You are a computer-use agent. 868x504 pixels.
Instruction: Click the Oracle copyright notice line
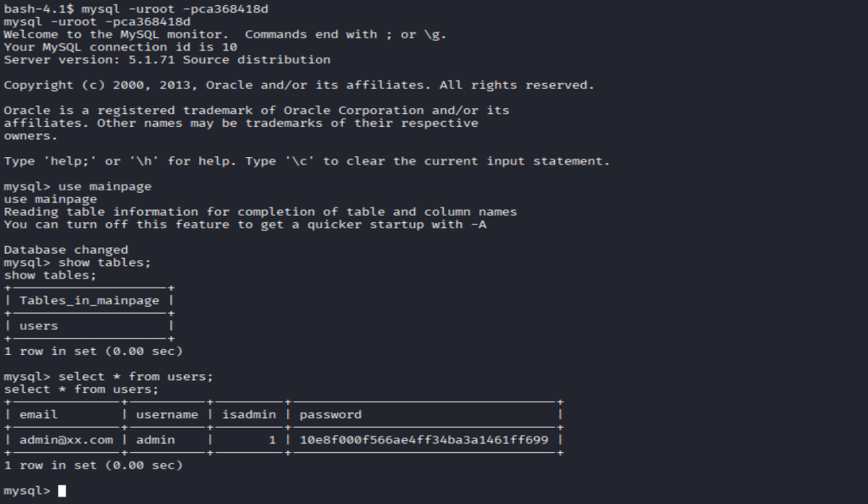pyautogui.click(x=298, y=85)
